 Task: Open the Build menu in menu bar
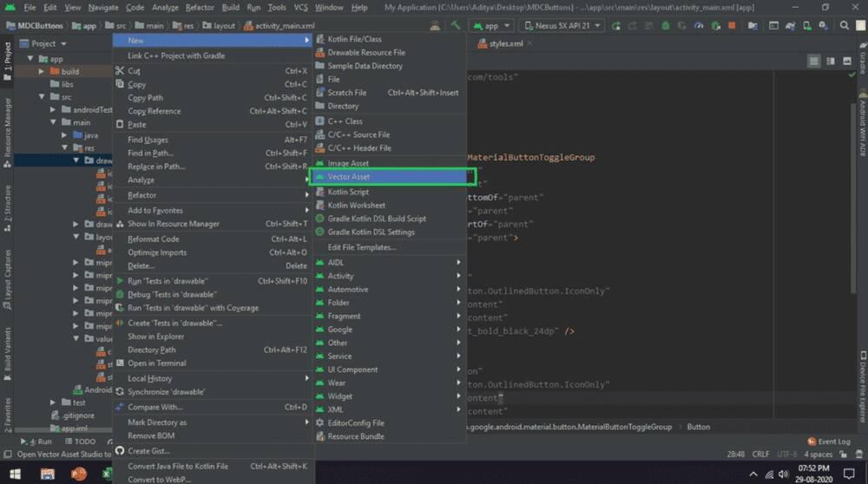[x=230, y=7]
